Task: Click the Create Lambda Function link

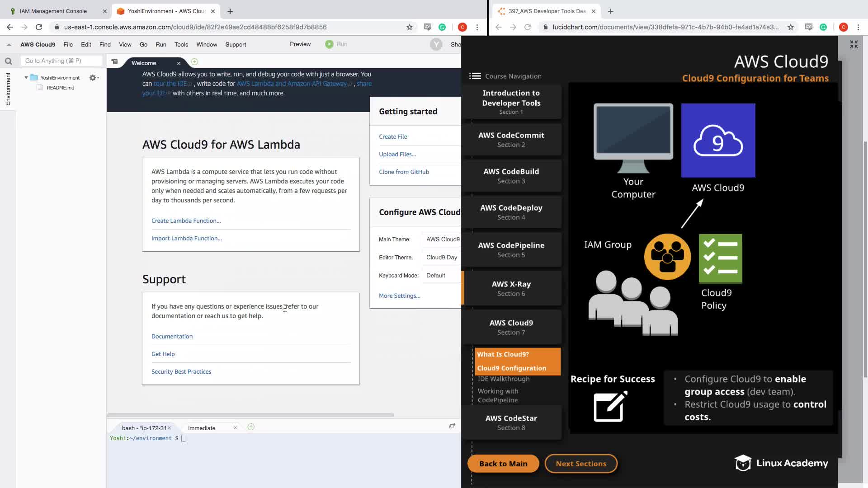Action: (x=186, y=221)
